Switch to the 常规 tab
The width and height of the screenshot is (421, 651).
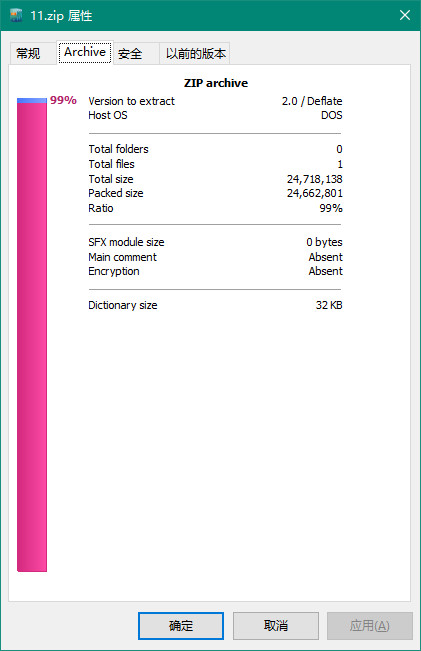pyautogui.click(x=28, y=54)
